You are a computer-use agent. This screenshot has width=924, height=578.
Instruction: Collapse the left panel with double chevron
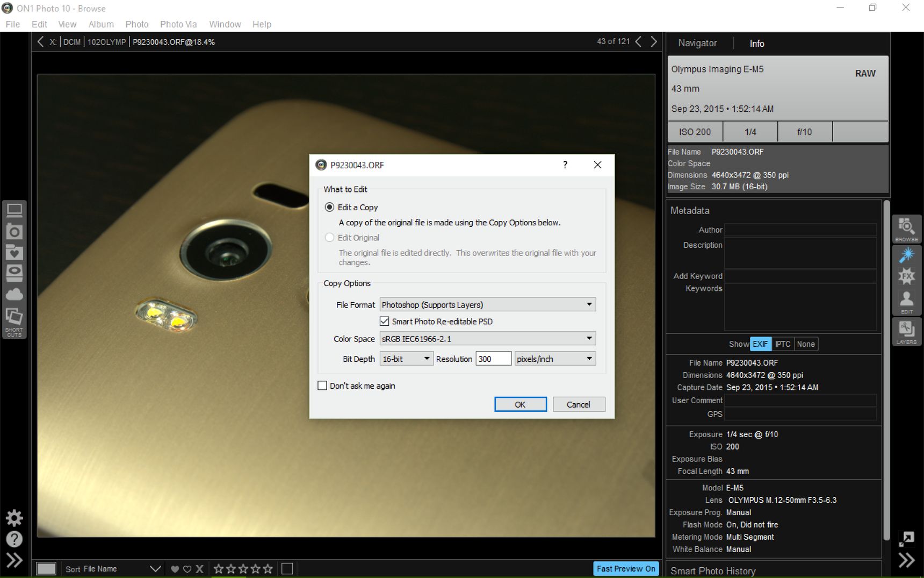pyautogui.click(x=14, y=560)
